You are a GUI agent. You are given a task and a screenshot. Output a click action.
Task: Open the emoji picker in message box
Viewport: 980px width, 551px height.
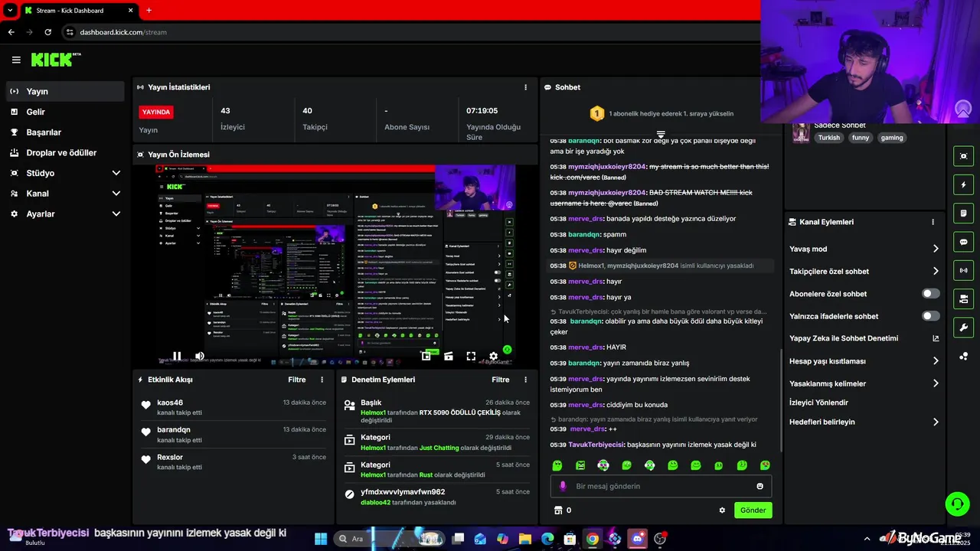759,486
